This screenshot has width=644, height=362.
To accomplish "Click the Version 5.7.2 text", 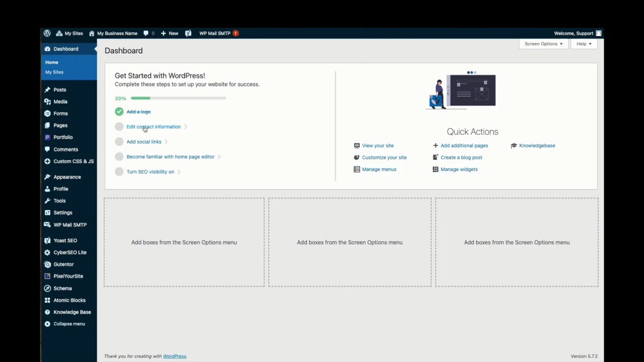I will click(584, 356).
